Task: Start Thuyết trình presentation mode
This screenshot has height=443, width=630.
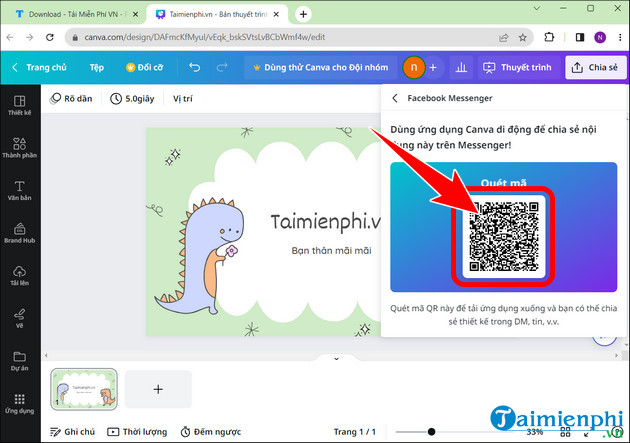Action: click(518, 67)
